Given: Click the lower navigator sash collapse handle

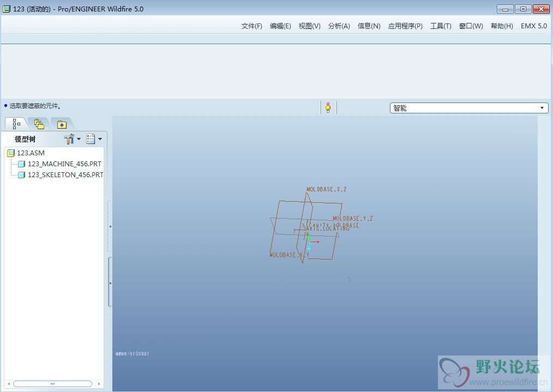Looking at the screenshot, I should click(x=110, y=283).
